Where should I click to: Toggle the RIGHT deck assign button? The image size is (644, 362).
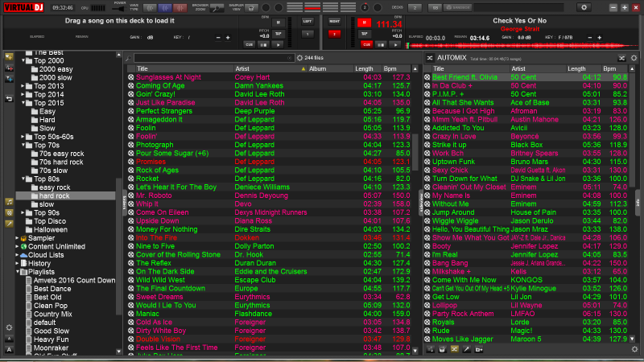334,20
